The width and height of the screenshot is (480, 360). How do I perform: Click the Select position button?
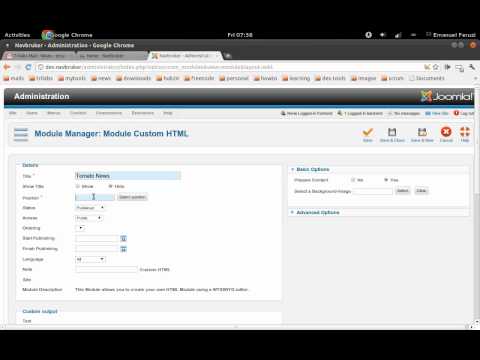(x=132, y=197)
